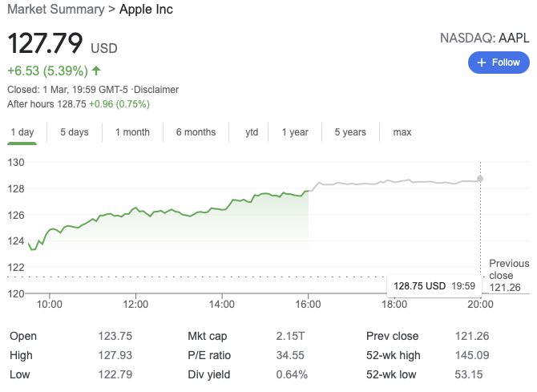
Task: Click the plus icon in Follow button
Action: (x=482, y=63)
